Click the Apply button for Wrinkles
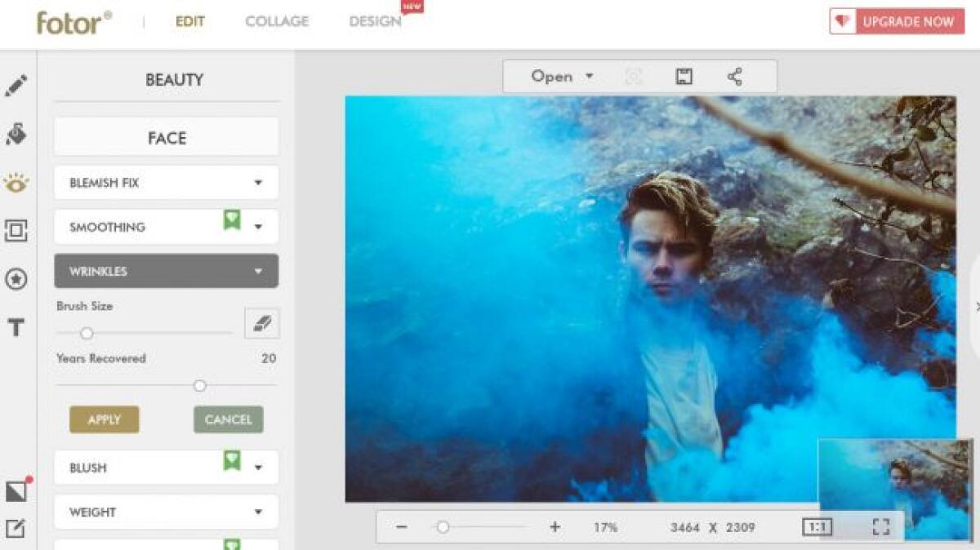 [x=104, y=419]
